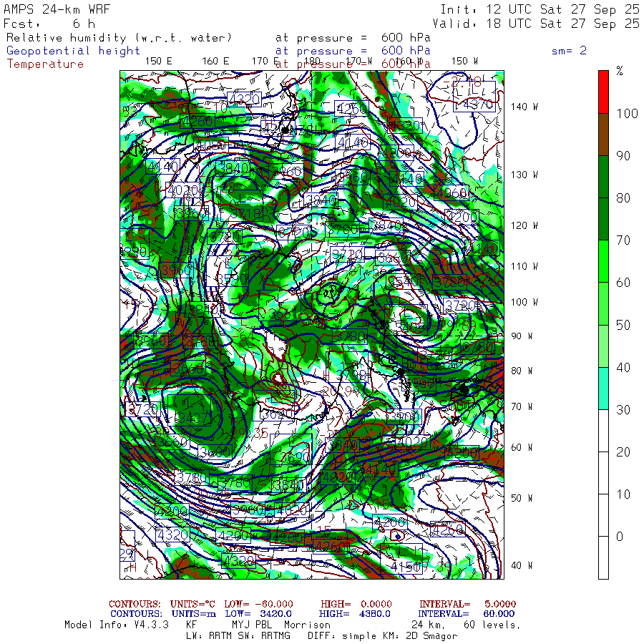The width and height of the screenshot is (644, 644).
Task: Click the blue 'Geopotential height' label
Action: coord(73,51)
